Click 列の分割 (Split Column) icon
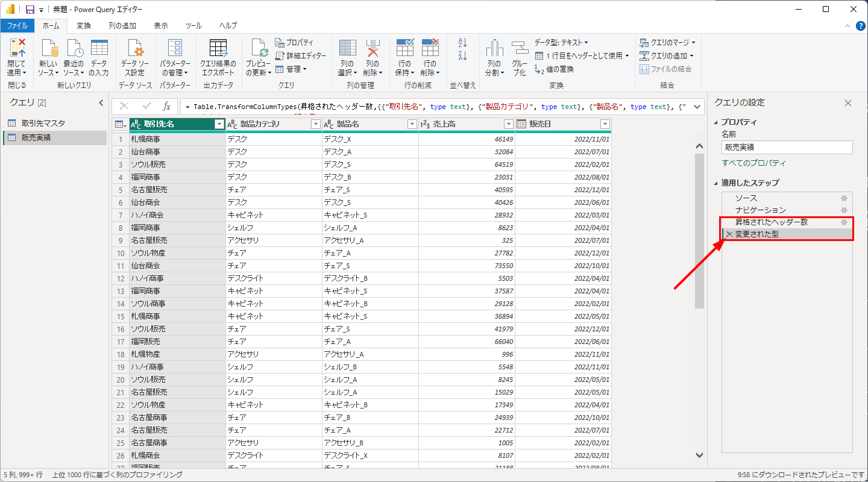The image size is (868, 482). (x=494, y=48)
